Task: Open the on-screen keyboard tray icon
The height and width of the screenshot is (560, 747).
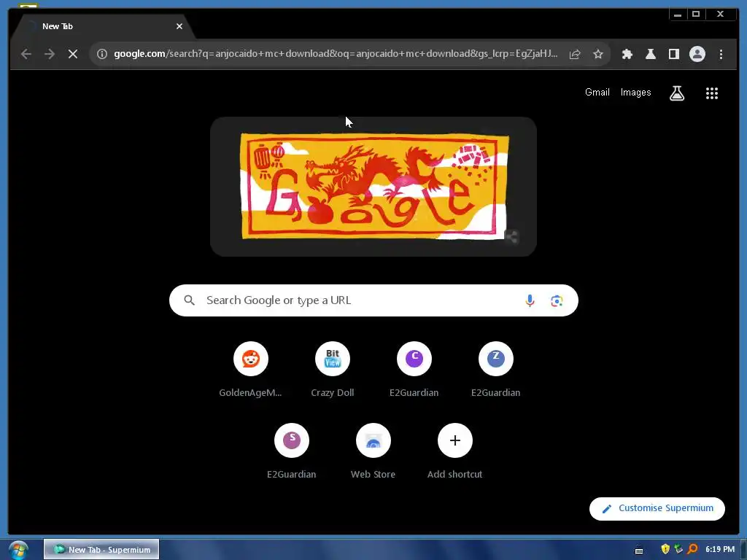Action: click(x=639, y=551)
